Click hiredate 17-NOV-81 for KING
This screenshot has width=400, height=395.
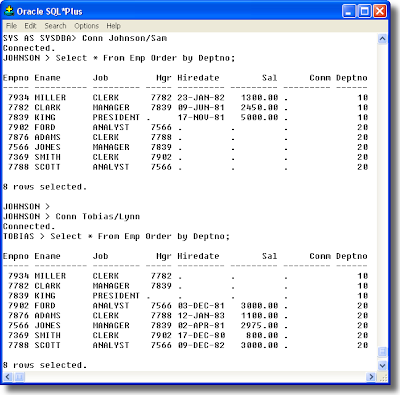tap(201, 117)
